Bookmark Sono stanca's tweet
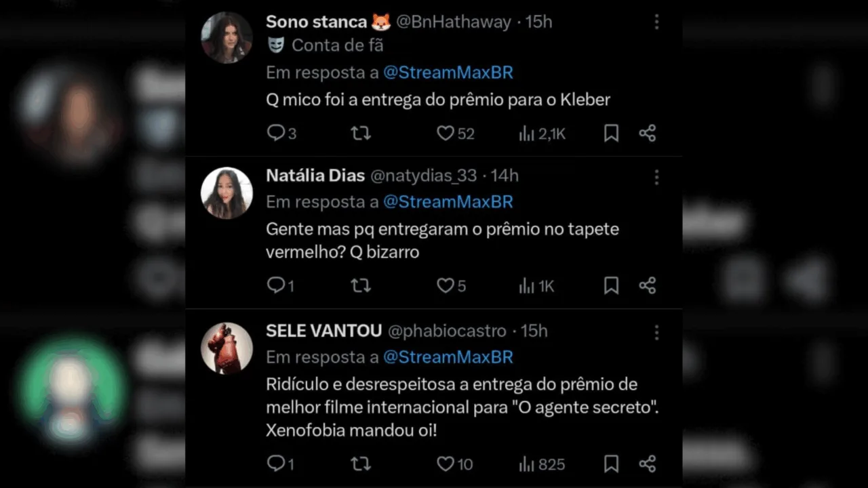 click(611, 134)
